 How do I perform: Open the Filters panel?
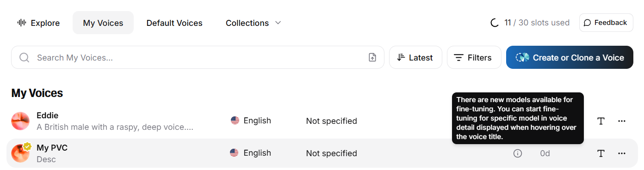click(x=474, y=57)
